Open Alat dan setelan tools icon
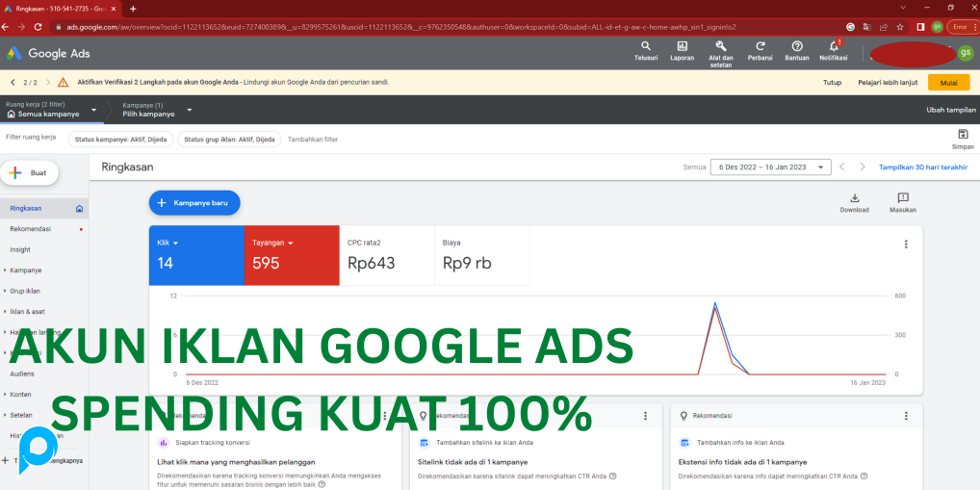 (720, 46)
